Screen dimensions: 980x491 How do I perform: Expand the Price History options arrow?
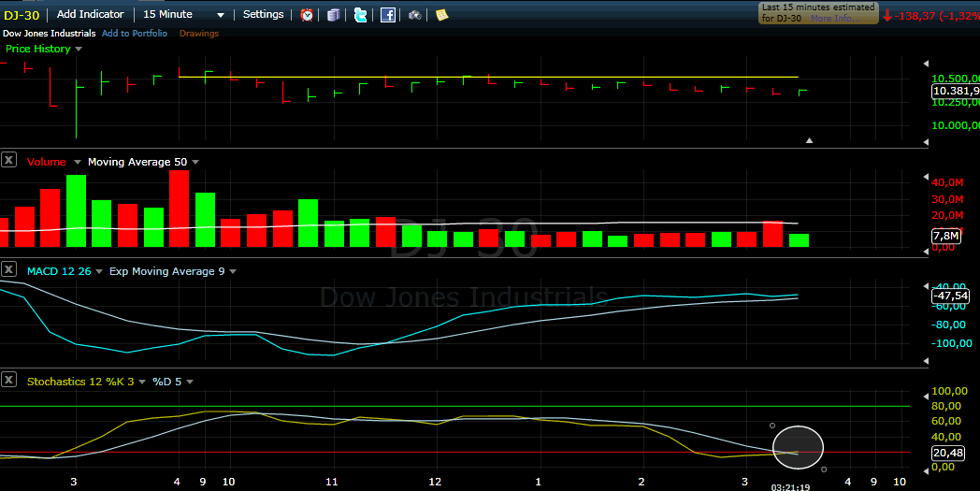pos(79,49)
